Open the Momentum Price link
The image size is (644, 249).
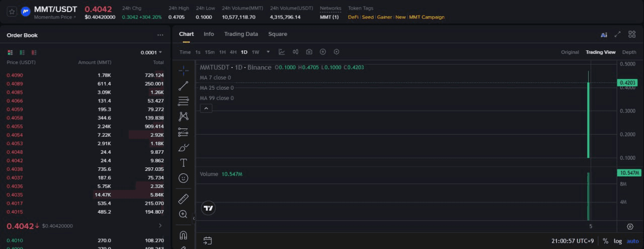[x=55, y=17]
